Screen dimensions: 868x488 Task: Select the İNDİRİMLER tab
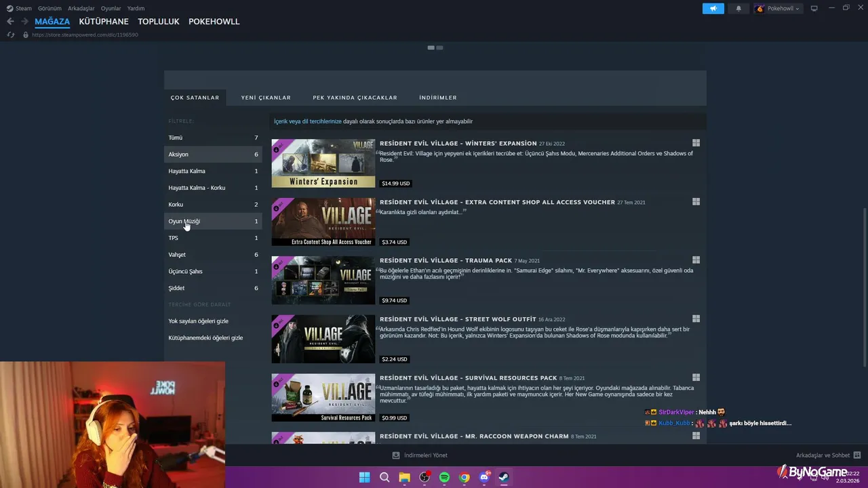click(438, 98)
